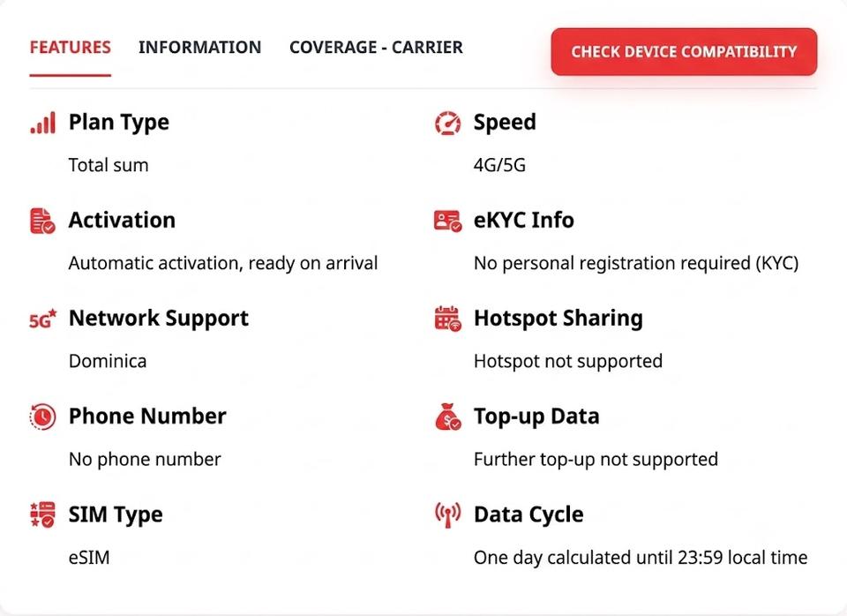Click the Hotspot Sharing heading

(558, 319)
